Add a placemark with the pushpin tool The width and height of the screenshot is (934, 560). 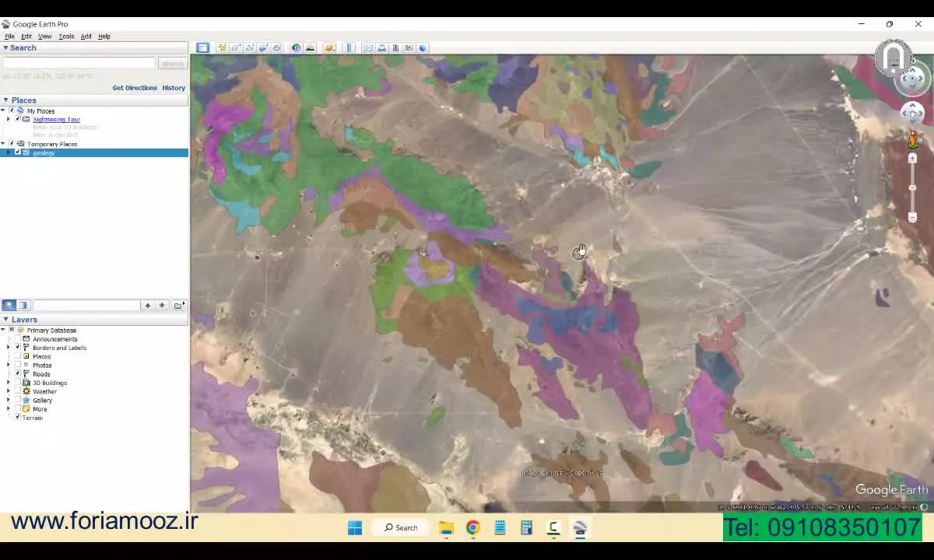click(x=222, y=47)
